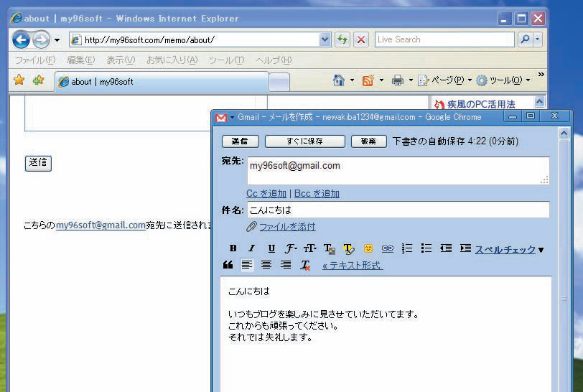Screen dimensions: 583x392
Task: Open the IE address bar history dropdown
Action: [x=325, y=39]
